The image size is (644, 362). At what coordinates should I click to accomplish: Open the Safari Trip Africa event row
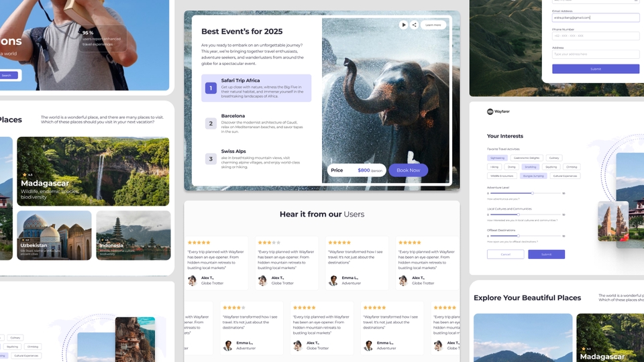(x=256, y=88)
